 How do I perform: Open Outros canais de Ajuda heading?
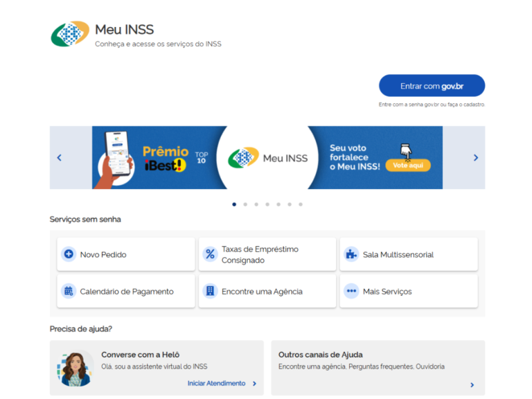pyautogui.click(x=321, y=355)
